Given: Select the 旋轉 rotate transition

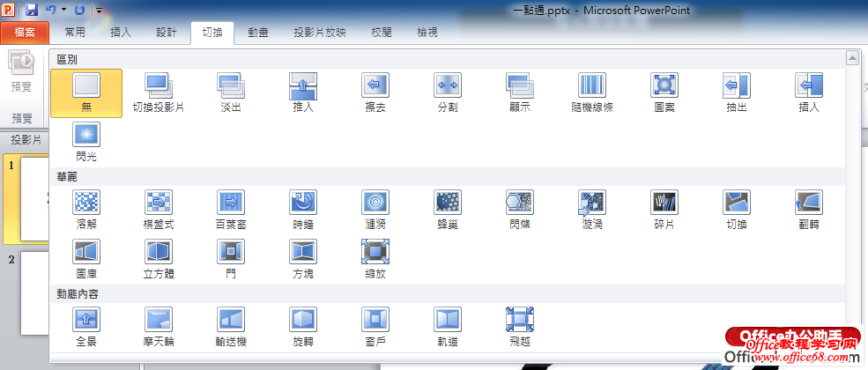Looking at the screenshot, I should pyautogui.click(x=303, y=328).
